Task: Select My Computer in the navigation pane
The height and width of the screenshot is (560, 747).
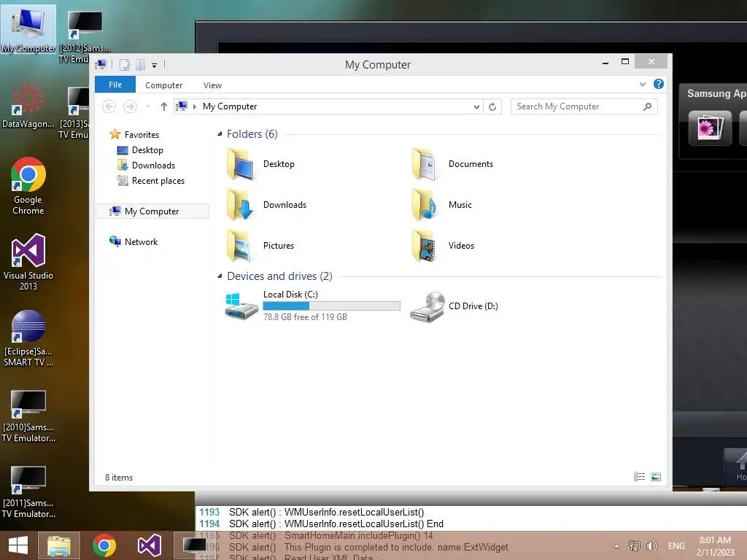Action: [152, 211]
